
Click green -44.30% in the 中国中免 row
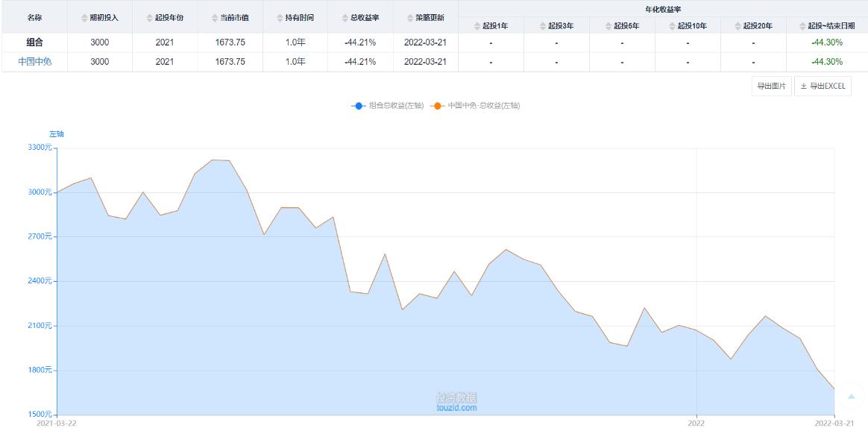[827, 62]
